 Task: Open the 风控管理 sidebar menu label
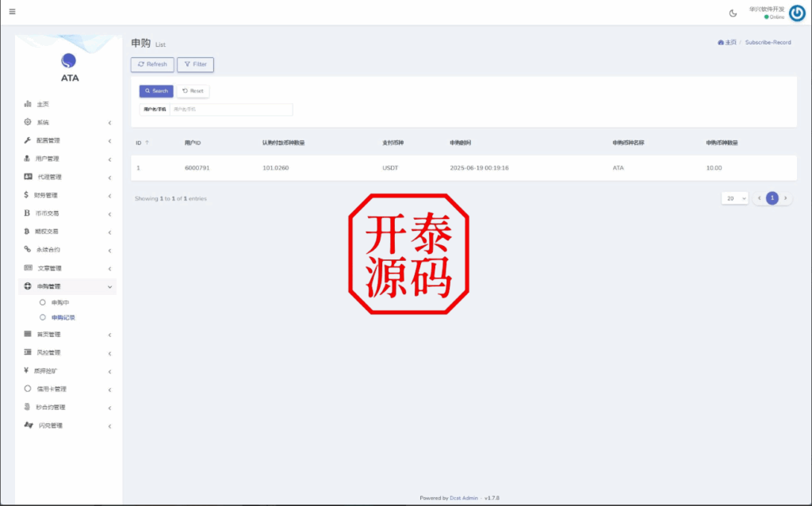point(48,353)
